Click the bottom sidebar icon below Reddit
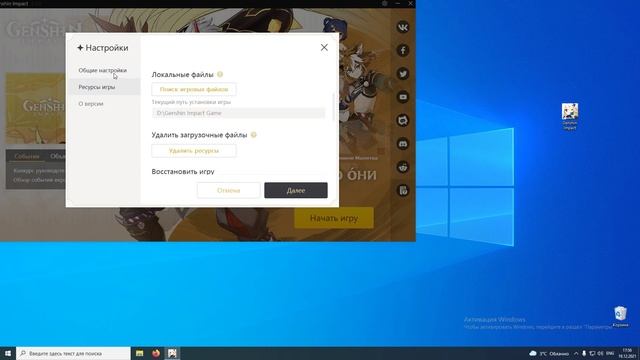The height and width of the screenshot is (360, 640). click(403, 190)
